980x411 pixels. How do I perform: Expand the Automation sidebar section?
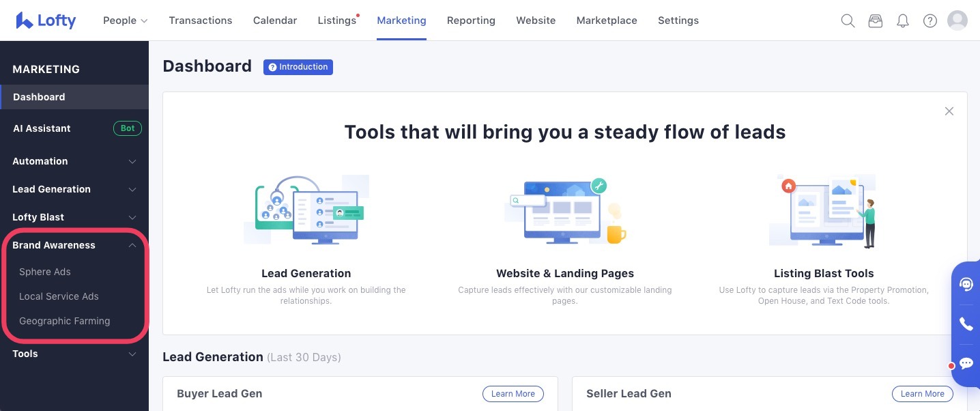pyautogui.click(x=73, y=161)
